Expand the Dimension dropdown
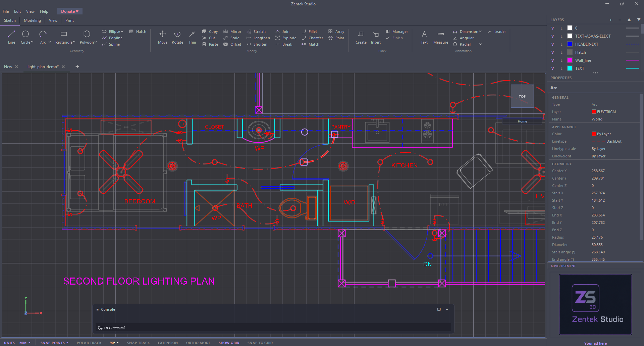Viewport: 644px width, 346px height. coord(480,32)
